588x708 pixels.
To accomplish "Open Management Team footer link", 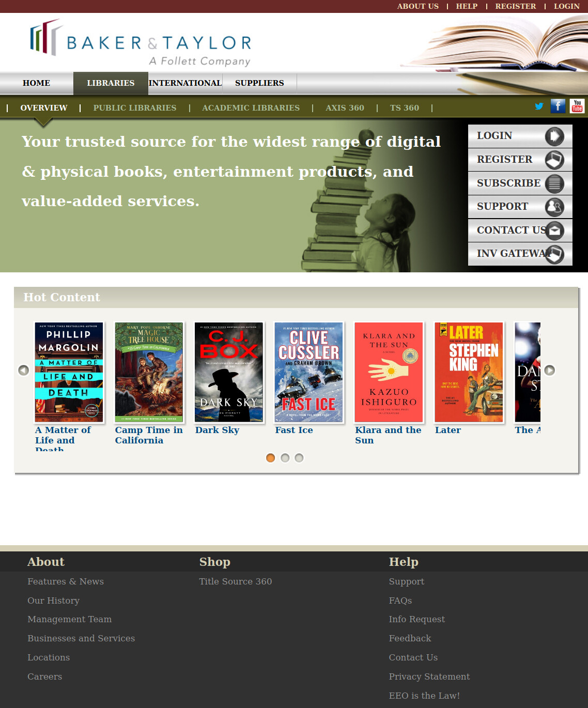I will (69, 619).
